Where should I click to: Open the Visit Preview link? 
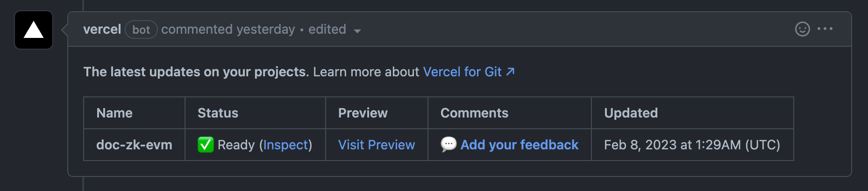click(x=377, y=145)
